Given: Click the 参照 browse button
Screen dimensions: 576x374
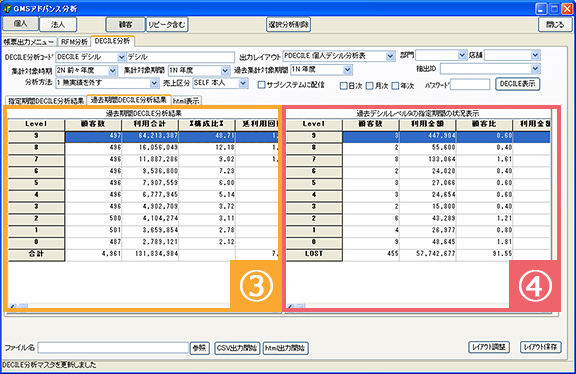Looking at the screenshot, I should pyautogui.click(x=199, y=348).
